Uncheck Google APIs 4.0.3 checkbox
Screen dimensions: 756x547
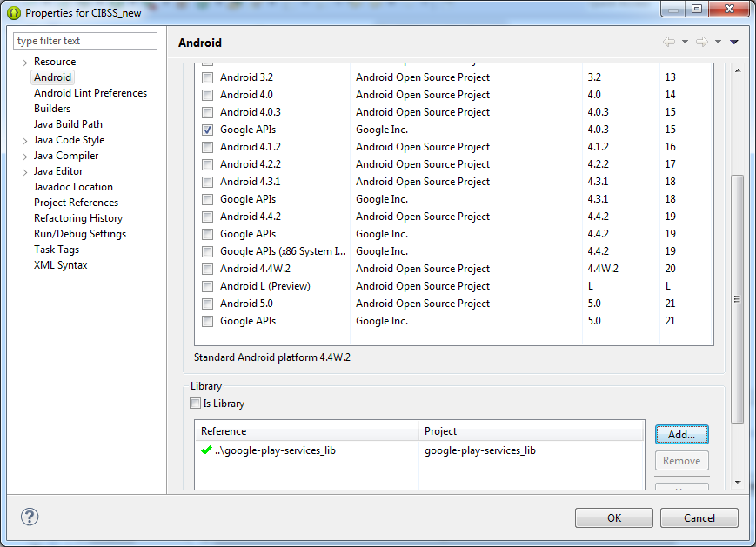(x=207, y=130)
